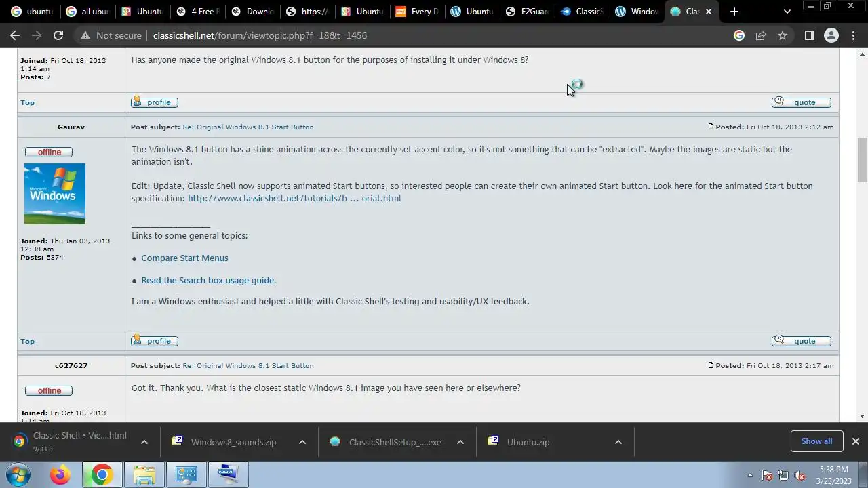Bookmark this page with star icon
The image size is (868, 488).
coord(783,35)
